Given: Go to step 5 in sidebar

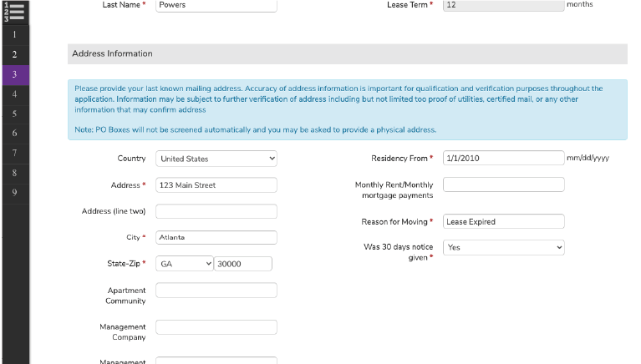Looking at the screenshot, I should tap(15, 114).
